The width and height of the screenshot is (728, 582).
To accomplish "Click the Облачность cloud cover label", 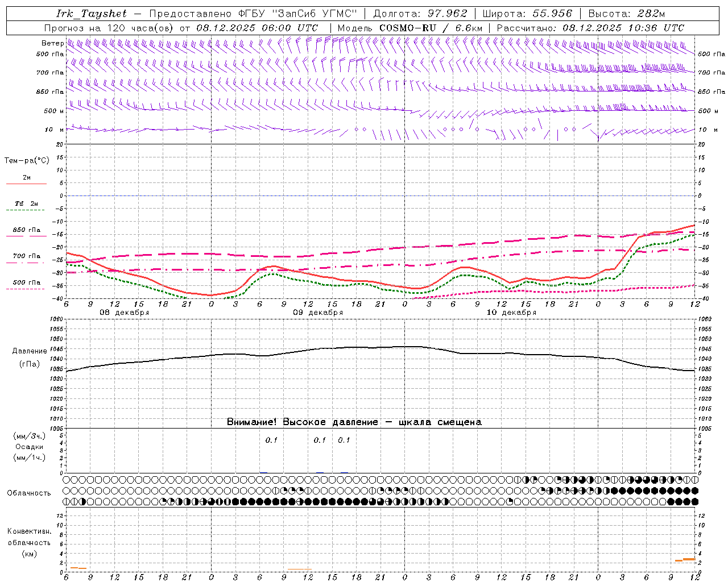I will tap(29, 493).
